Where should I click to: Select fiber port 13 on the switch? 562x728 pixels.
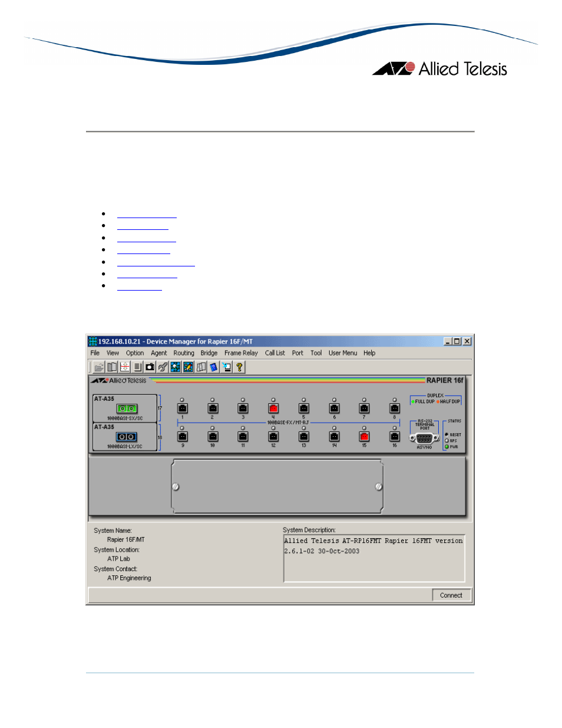tap(304, 436)
